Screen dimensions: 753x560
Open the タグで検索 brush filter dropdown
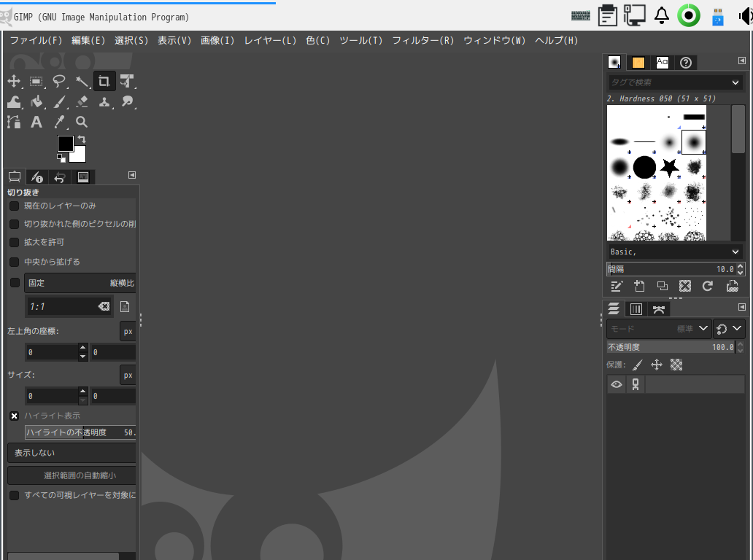(x=735, y=82)
